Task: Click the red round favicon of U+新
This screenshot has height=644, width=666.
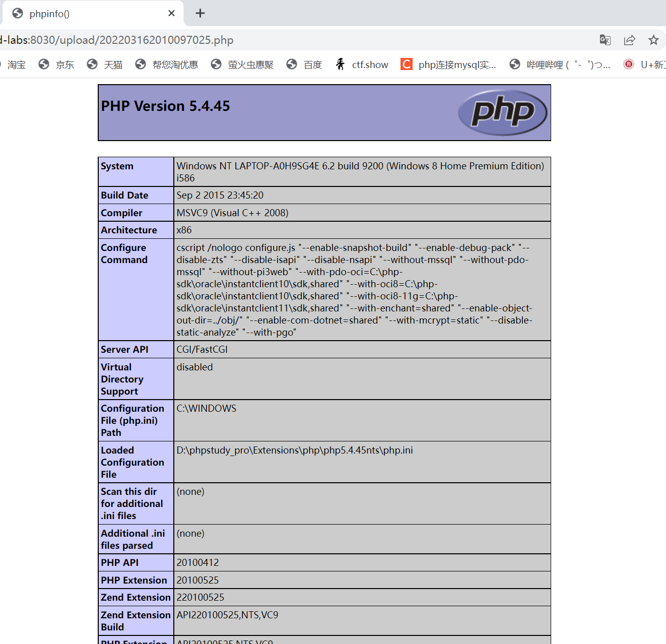Action: [x=629, y=64]
